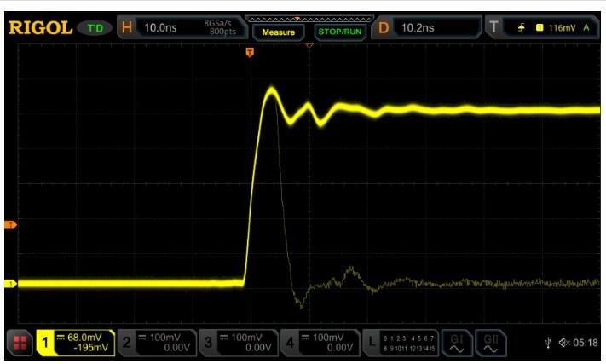
Task: Click the trigger level marker on left edge
Action: (x=11, y=225)
